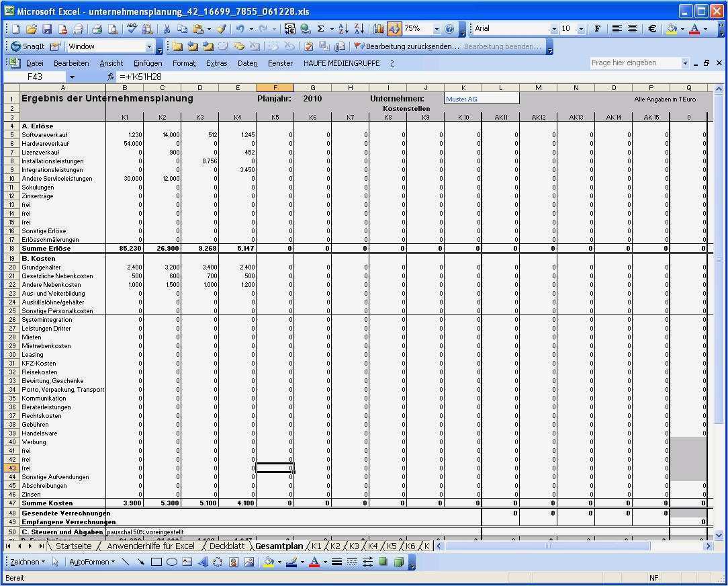
Task: Open the Zeichnen drawing menu
Action: [28, 562]
